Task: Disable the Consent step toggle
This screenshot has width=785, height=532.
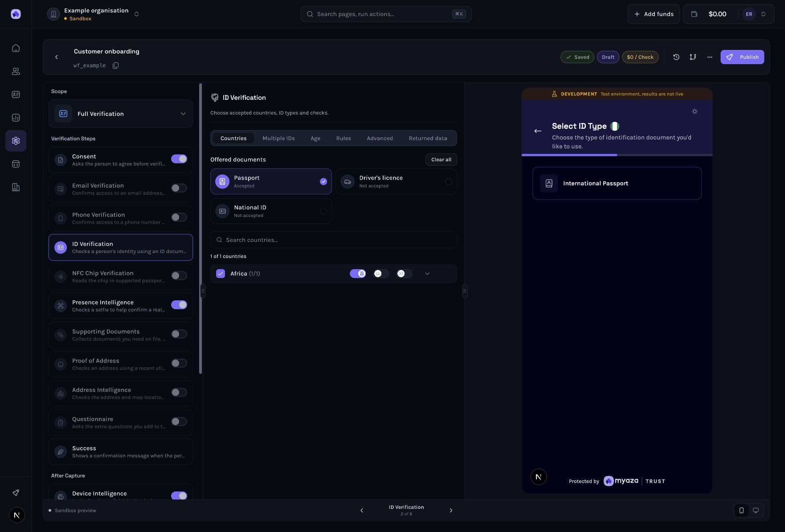Action: point(179,159)
